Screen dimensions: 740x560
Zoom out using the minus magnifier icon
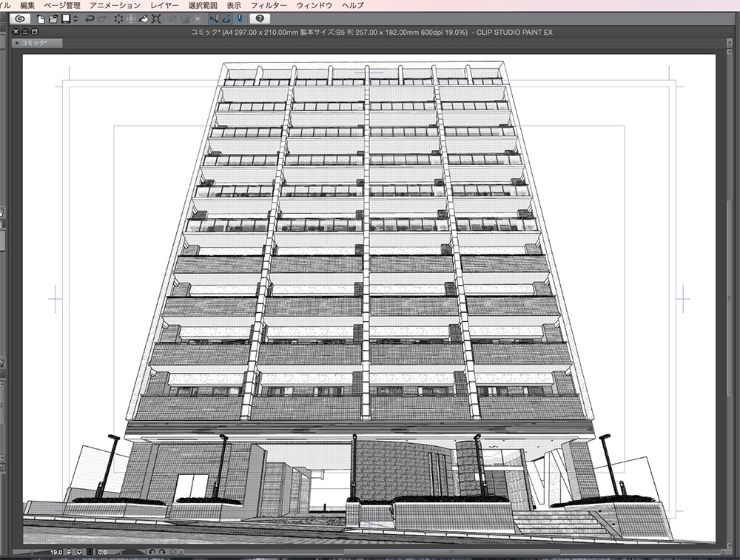[x=69, y=553]
